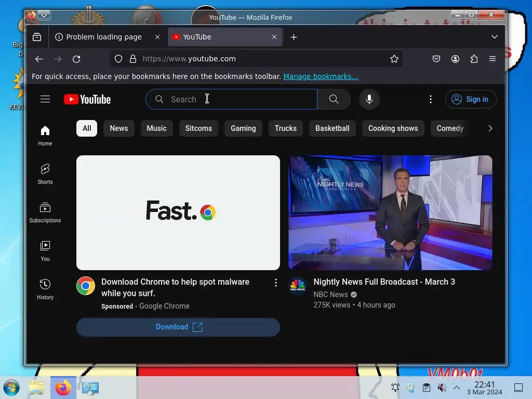Screen dimensions: 532x399
Task: Switch to the YouTube tab
Action: click(x=225, y=37)
